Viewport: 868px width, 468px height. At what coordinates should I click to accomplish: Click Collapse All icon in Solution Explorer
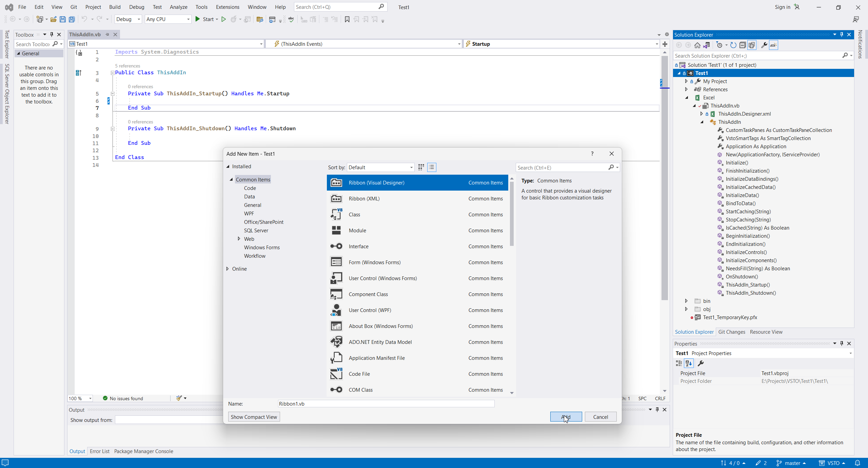743,45
